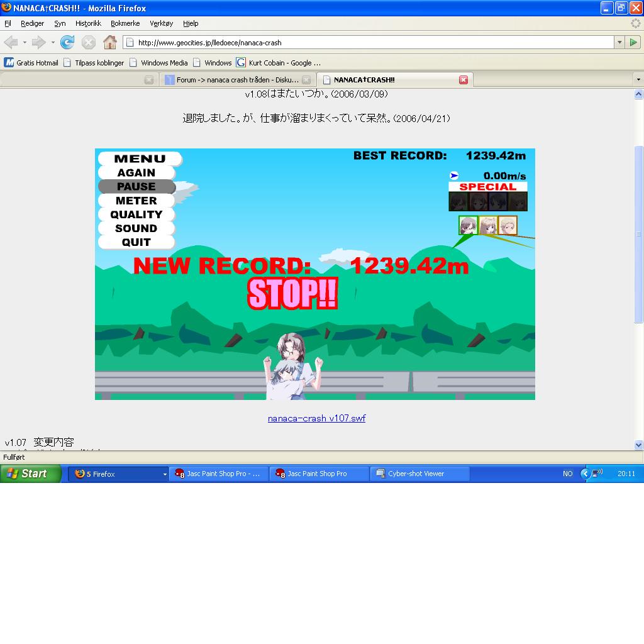The height and width of the screenshot is (644, 644).
Task: Click AGAIN to restart the game
Action: click(136, 172)
